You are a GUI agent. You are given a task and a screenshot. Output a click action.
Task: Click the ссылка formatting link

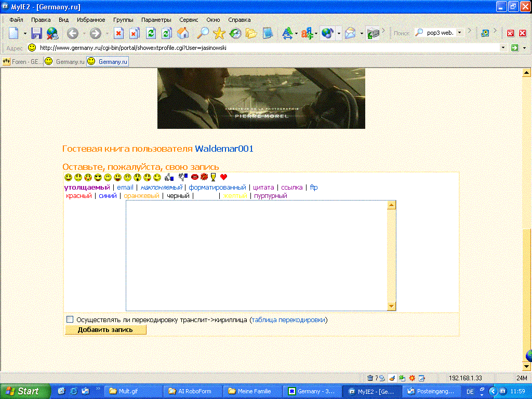click(x=292, y=187)
